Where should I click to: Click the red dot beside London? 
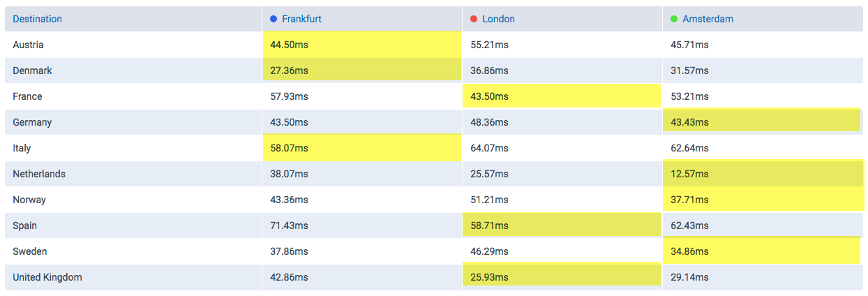click(x=474, y=19)
